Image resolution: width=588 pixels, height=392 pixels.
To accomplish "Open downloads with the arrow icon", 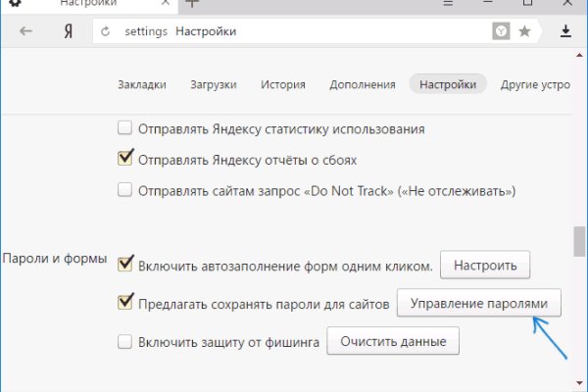I will tap(565, 32).
